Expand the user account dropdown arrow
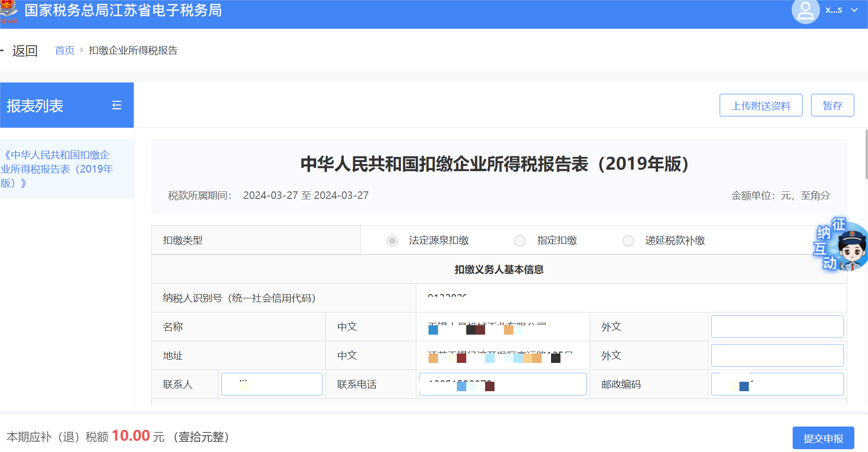Image resolution: width=868 pixels, height=452 pixels. 854,10
